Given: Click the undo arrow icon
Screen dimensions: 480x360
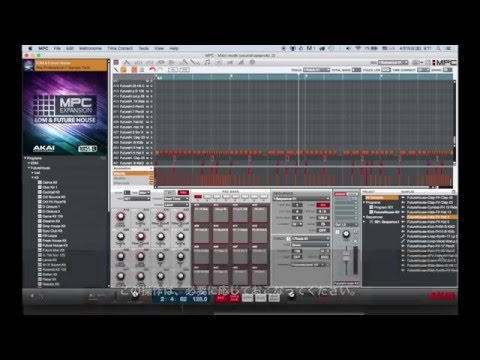Looking at the screenshot, I should coord(152,70).
